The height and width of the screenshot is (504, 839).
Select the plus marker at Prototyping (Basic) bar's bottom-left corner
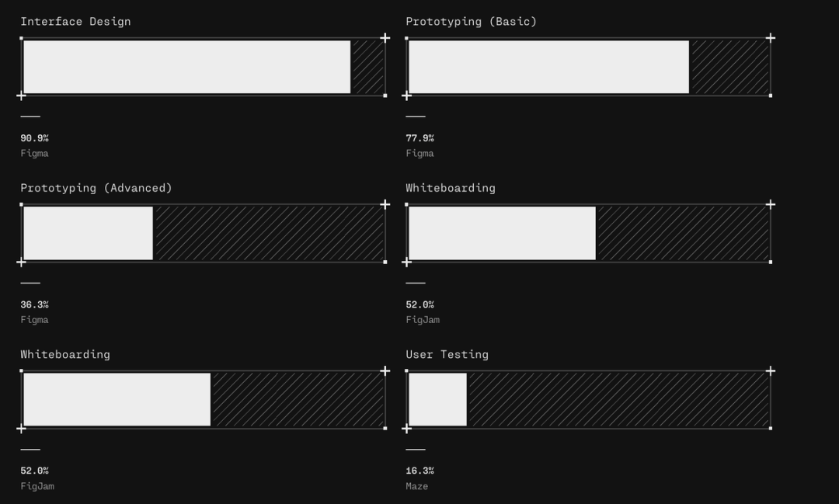click(406, 96)
